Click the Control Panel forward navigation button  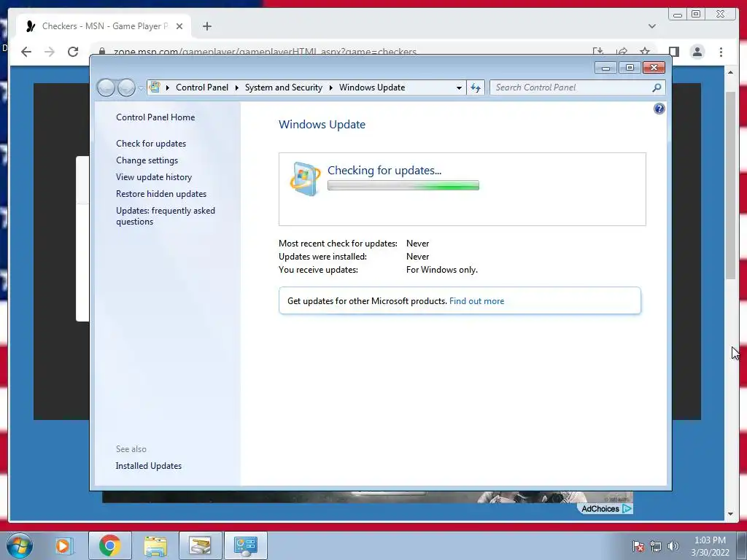[x=126, y=87]
